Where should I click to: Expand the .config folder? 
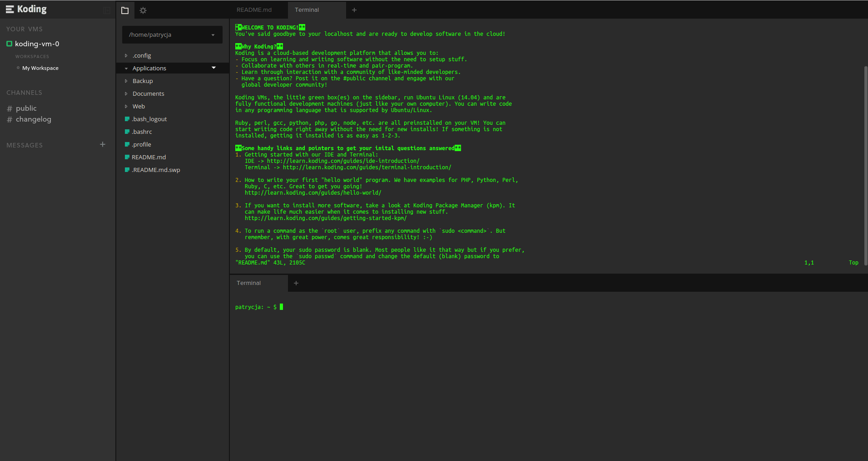tap(126, 55)
